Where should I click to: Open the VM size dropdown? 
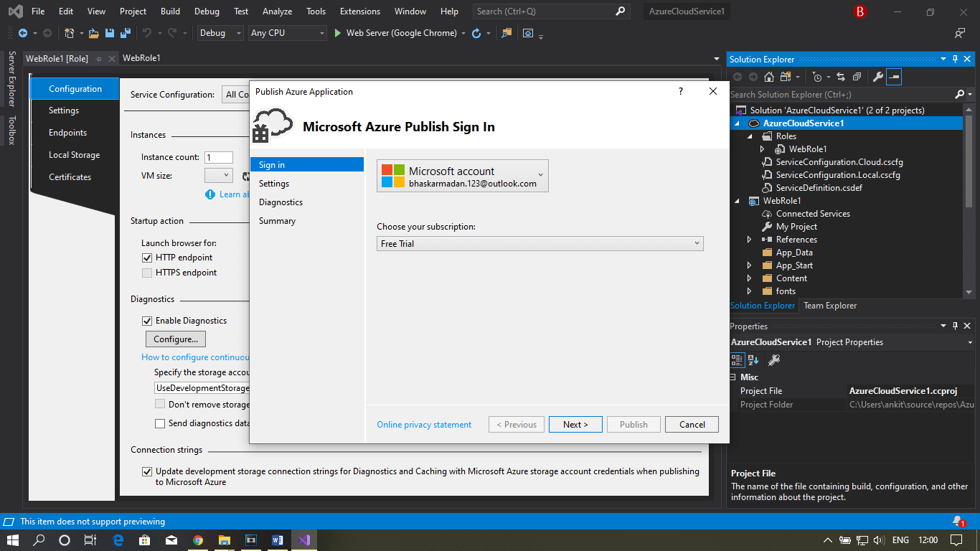pyautogui.click(x=218, y=175)
